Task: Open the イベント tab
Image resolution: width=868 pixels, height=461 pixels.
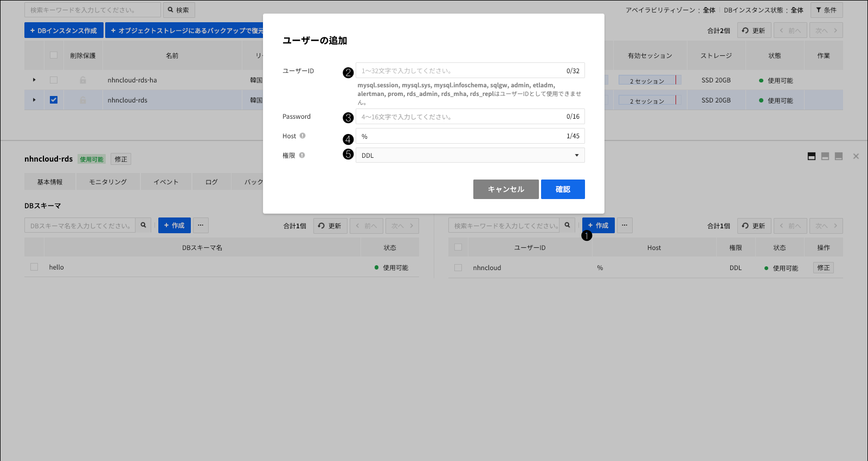Action: [166, 182]
